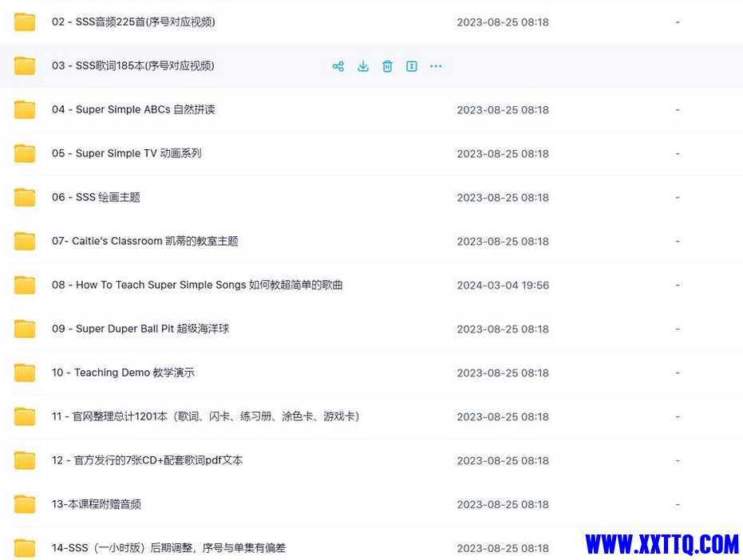Click the trash icon on the 03 - SSS歌词185本 row
Image resolution: width=743 pixels, height=560 pixels.
coord(387,66)
